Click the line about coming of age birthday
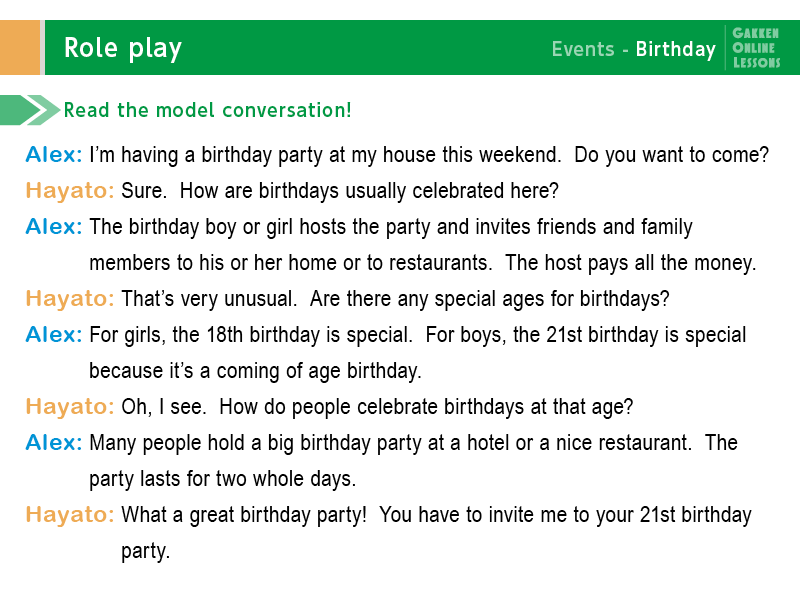This screenshot has width=800, height=600. 256,371
